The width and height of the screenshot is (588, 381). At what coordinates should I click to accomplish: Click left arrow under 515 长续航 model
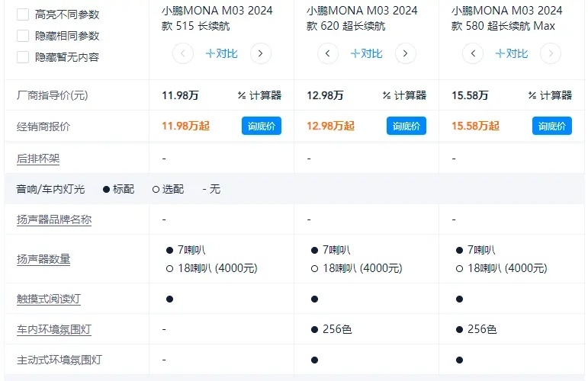tap(183, 53)
